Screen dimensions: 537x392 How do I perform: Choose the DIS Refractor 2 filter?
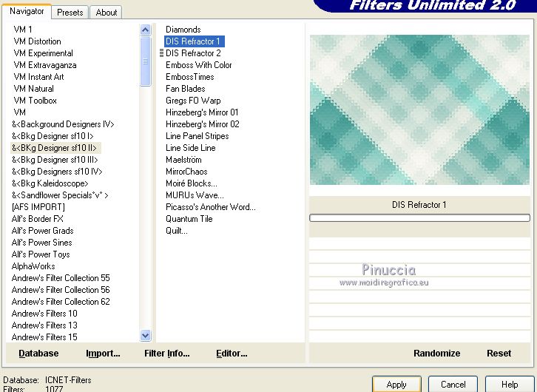point(193,53)
